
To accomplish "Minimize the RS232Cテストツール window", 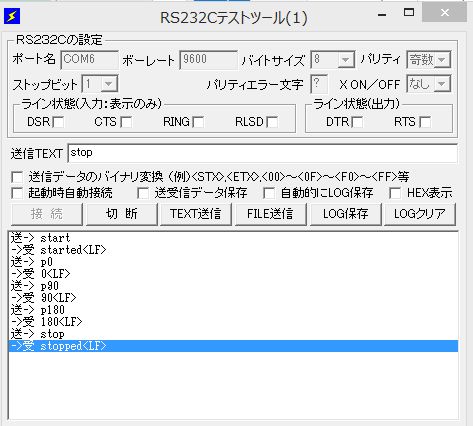I will [x=382, y=14].
